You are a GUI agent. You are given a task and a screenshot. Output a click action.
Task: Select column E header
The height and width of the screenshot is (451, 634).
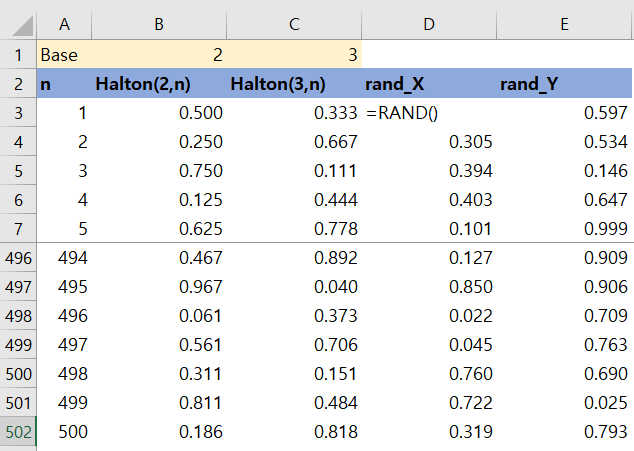564,25
